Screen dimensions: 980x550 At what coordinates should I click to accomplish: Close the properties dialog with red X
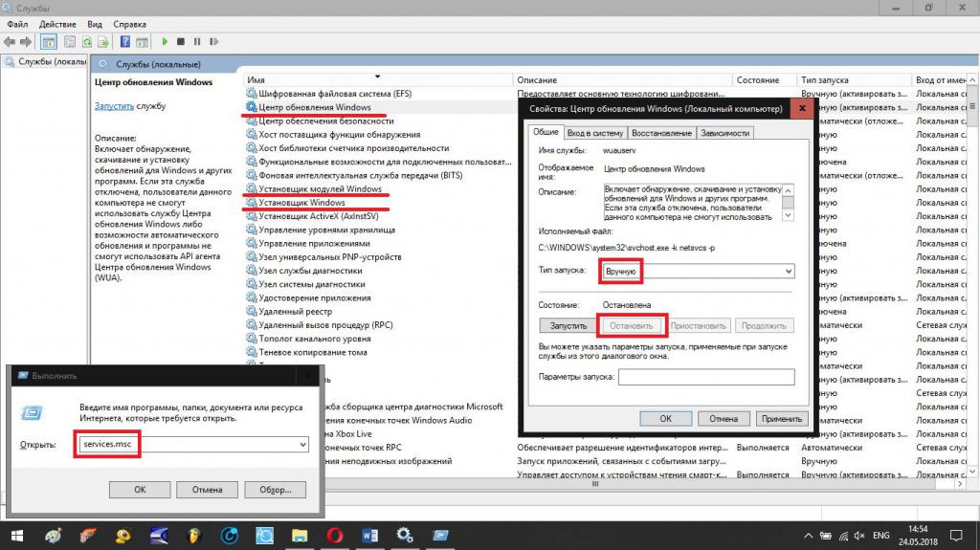pyautogui.click(x=801, y=109)
